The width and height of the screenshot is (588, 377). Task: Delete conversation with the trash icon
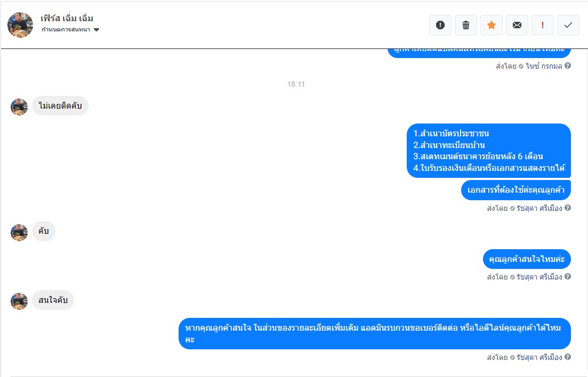coord(466,25)
